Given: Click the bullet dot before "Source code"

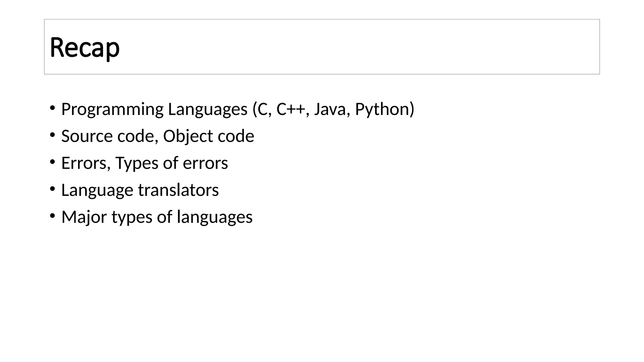Looking at the screenshot, I should [x=52, y=135].
